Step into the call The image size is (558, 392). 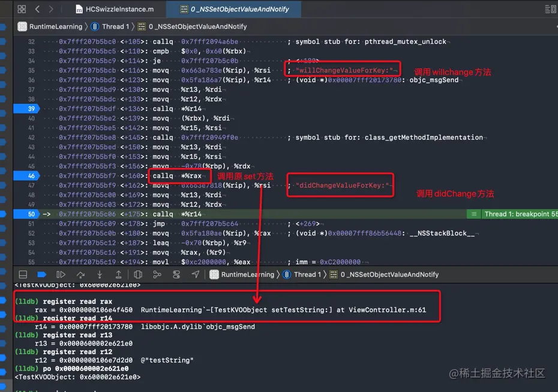(100, 275)
